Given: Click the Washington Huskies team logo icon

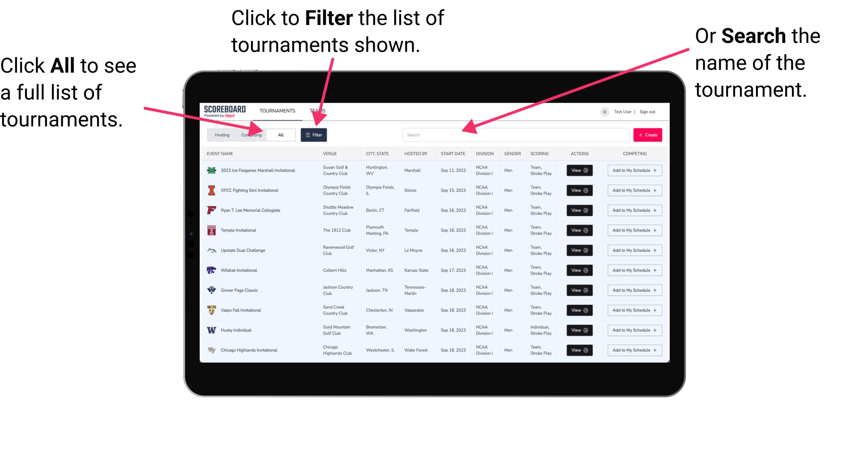Looking at the screenshot, I should click(212, 330).
